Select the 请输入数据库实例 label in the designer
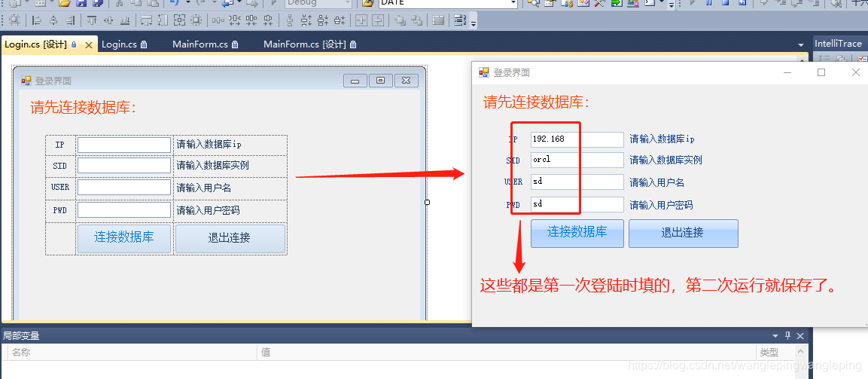Image resolution: width=868 pixels, height=379 pixels. pyautogui.click(x=213, y=166)
